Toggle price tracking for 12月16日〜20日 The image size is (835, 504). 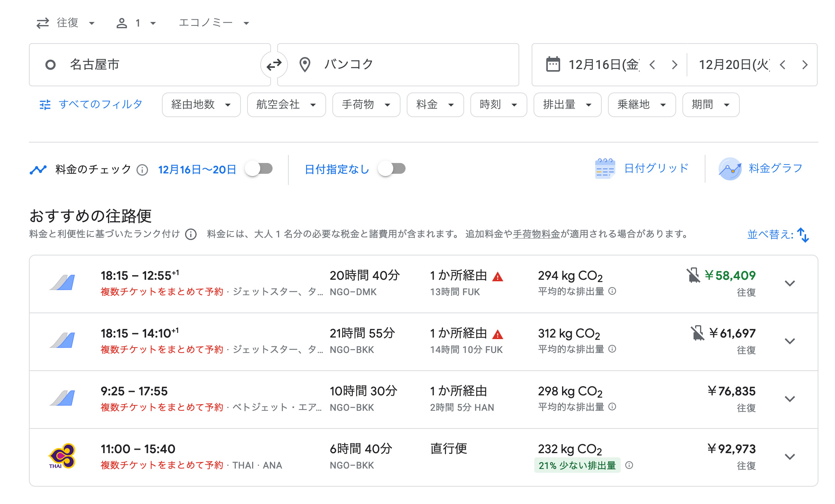tap(259, 169)
